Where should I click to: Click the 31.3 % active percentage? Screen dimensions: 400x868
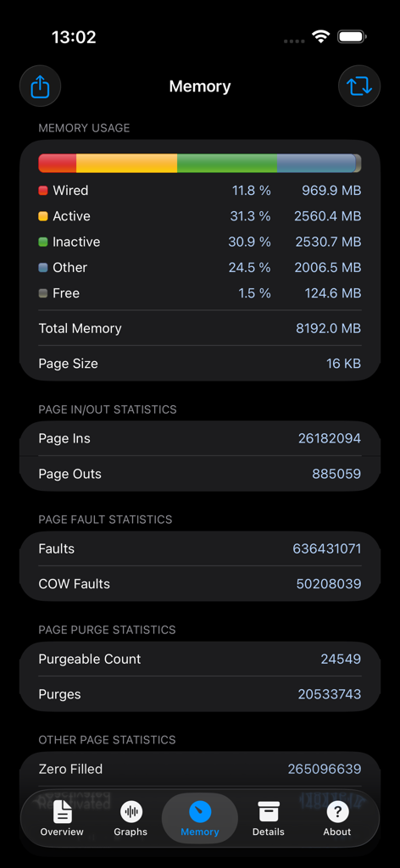251,216
